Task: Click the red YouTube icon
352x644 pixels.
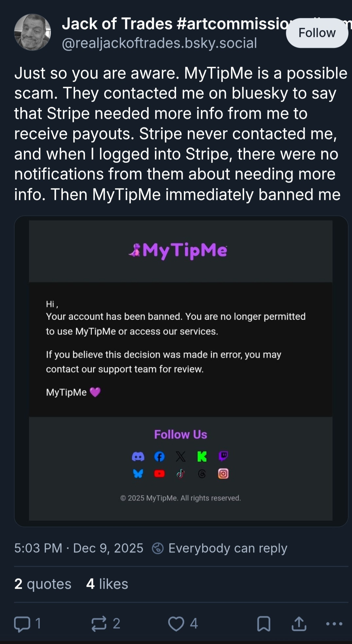Action: pos(159,474)
